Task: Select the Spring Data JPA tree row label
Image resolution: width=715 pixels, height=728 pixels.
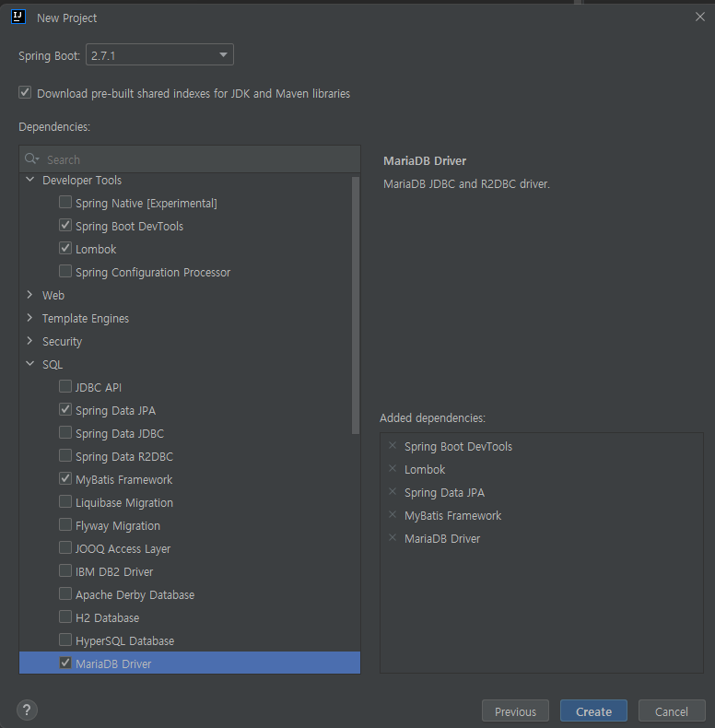Action: (115, 410)
